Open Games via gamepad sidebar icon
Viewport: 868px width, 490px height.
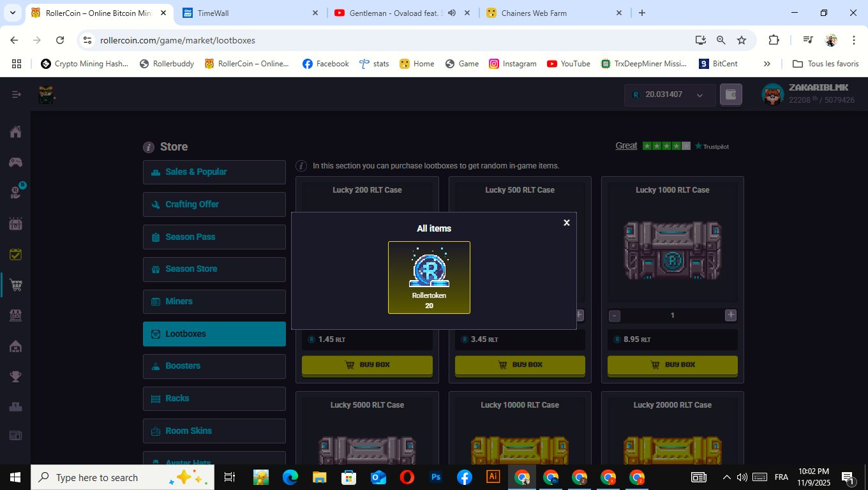coord(15,162)
